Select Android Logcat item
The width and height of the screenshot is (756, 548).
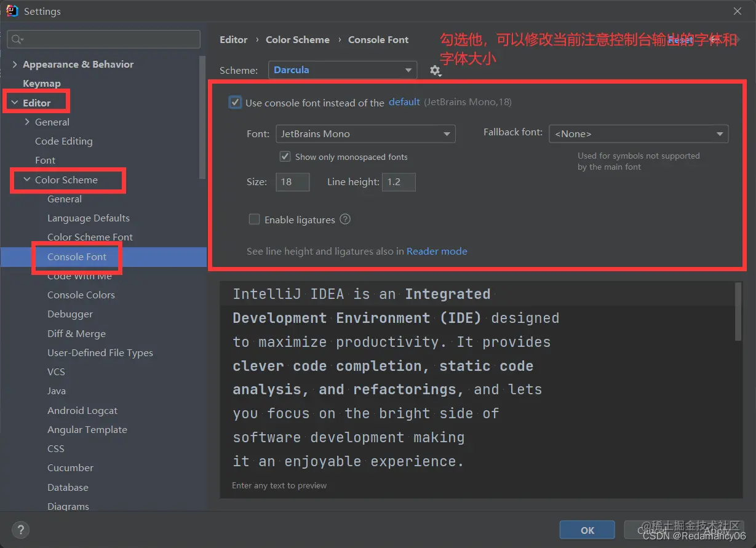[82, 410]
